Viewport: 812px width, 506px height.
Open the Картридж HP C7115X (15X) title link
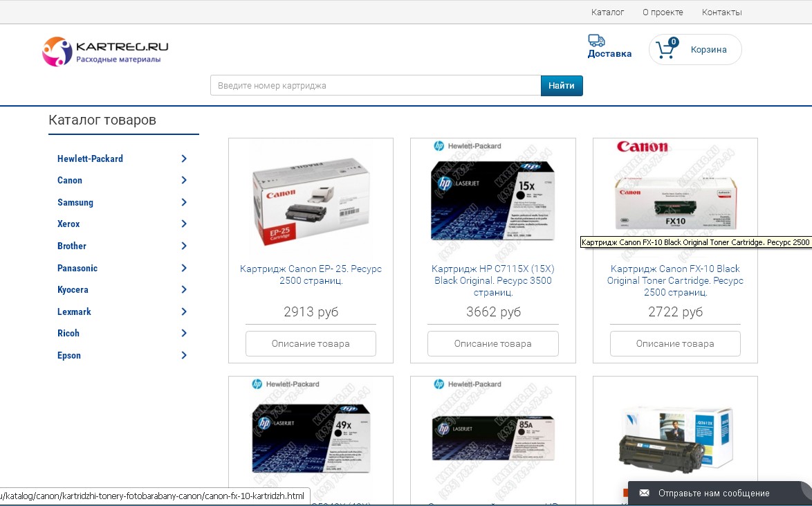(493, 280)
